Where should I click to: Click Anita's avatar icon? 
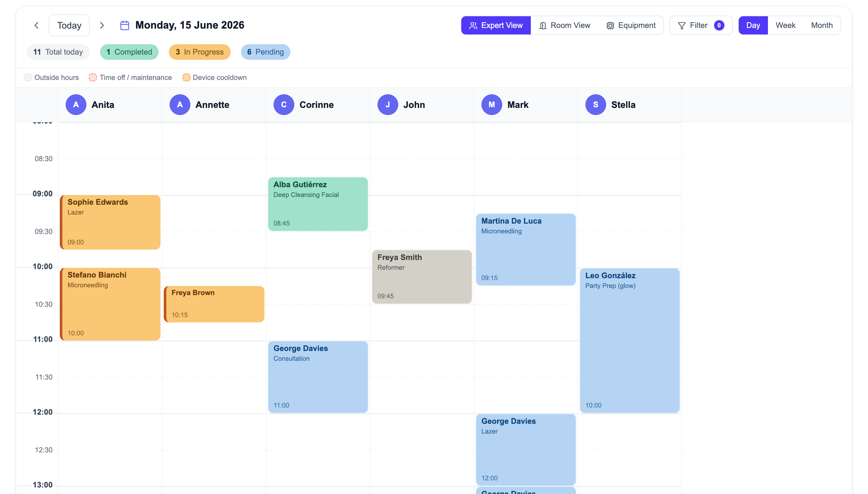[x=76, y=105]
